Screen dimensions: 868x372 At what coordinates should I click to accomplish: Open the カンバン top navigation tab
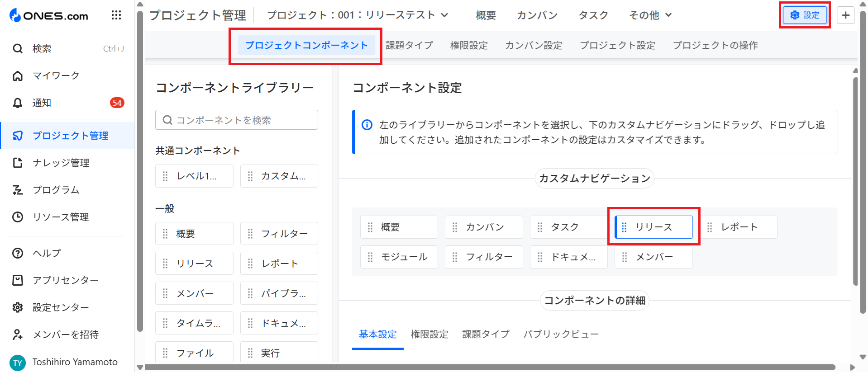point(537,15)
